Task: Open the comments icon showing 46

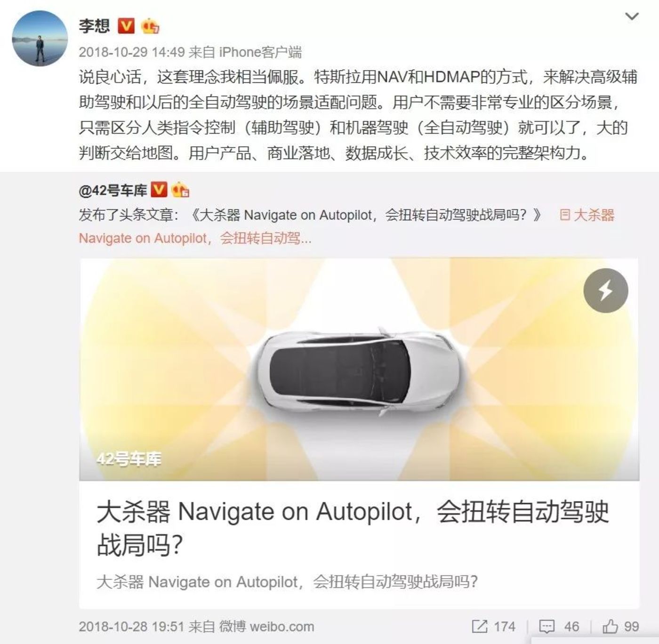Action: tap(559, 627)
